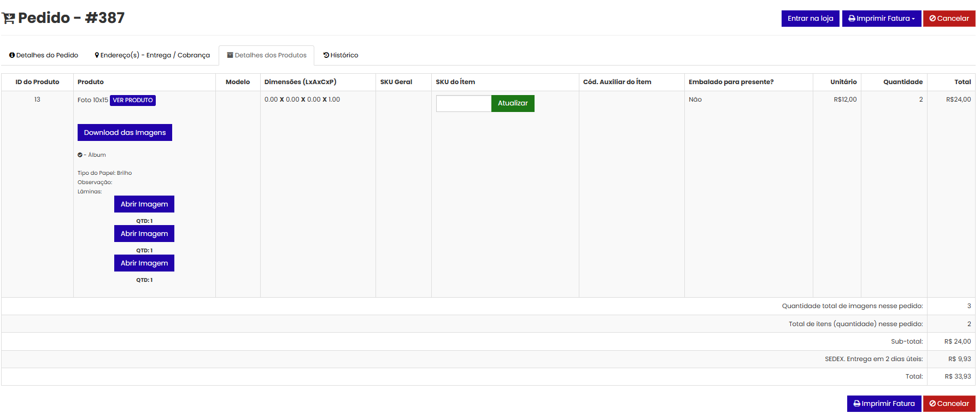This screenshot has width=980, height=419.
Task: Click the ban icon in top Cancelar button
Action: [932, 19]
